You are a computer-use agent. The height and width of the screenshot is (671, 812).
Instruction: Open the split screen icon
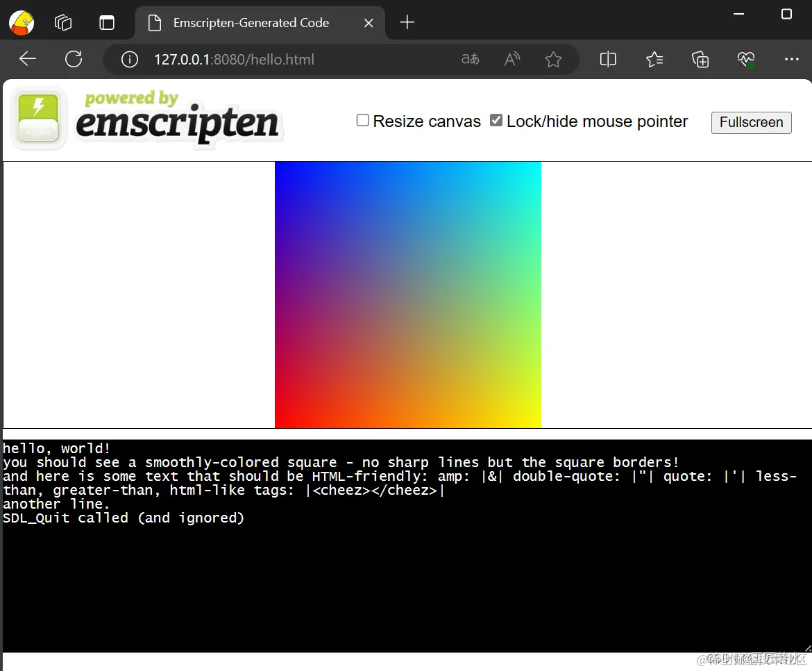coord(608,60)
